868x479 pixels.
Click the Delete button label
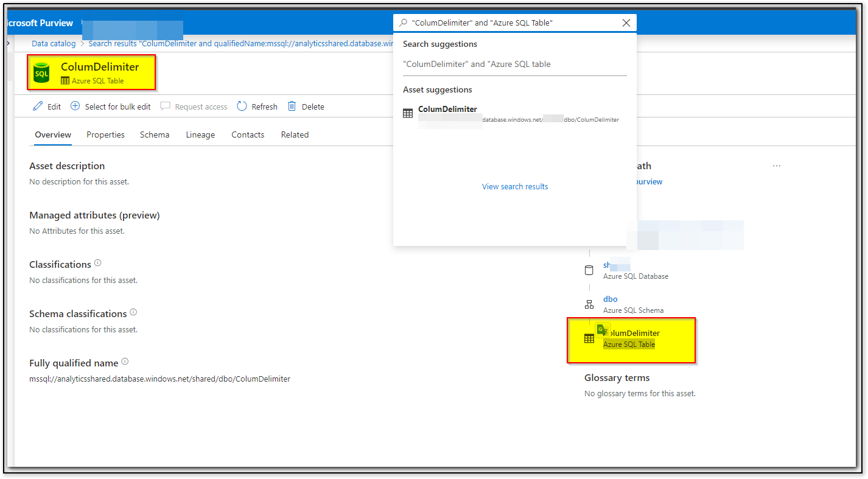(x=313, y=107)
